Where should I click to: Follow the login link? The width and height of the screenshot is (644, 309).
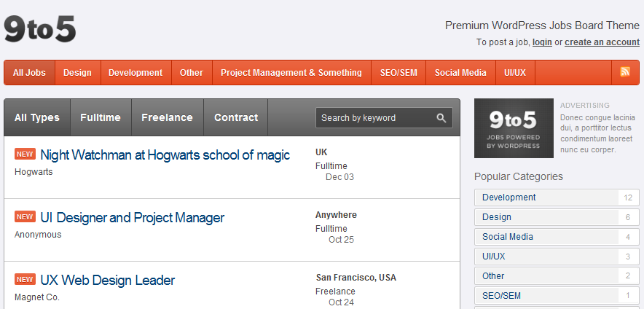pos(542,42)
